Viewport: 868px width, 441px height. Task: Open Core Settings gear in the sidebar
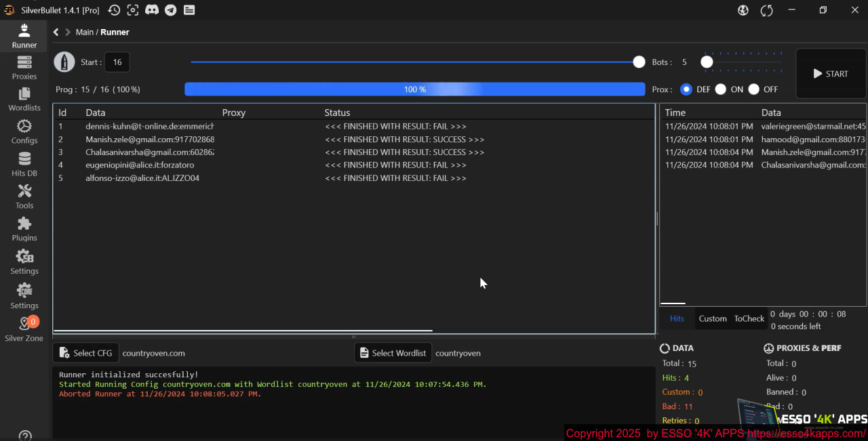[24, 296]
